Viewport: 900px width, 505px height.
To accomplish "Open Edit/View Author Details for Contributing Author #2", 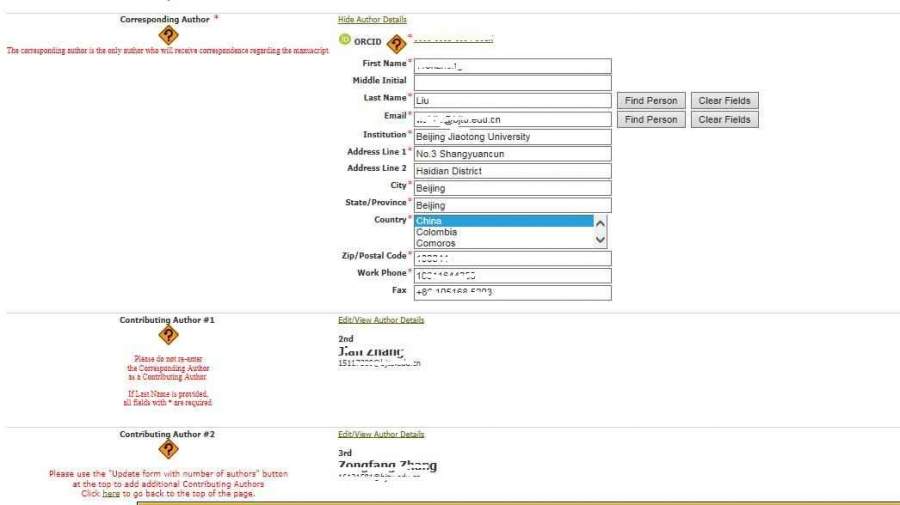I will click(x=381, y=434).
